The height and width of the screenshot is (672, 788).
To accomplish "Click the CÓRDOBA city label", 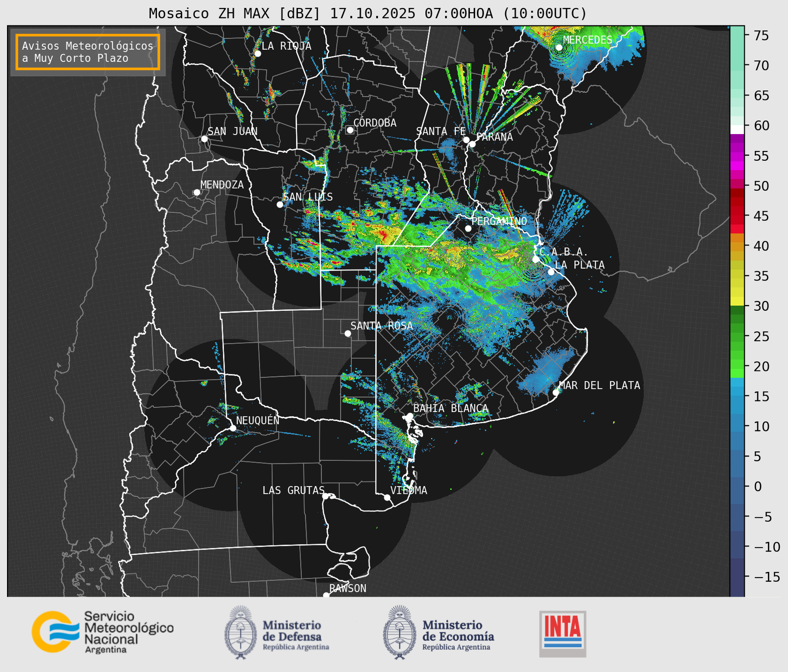I will pos(375,123).
